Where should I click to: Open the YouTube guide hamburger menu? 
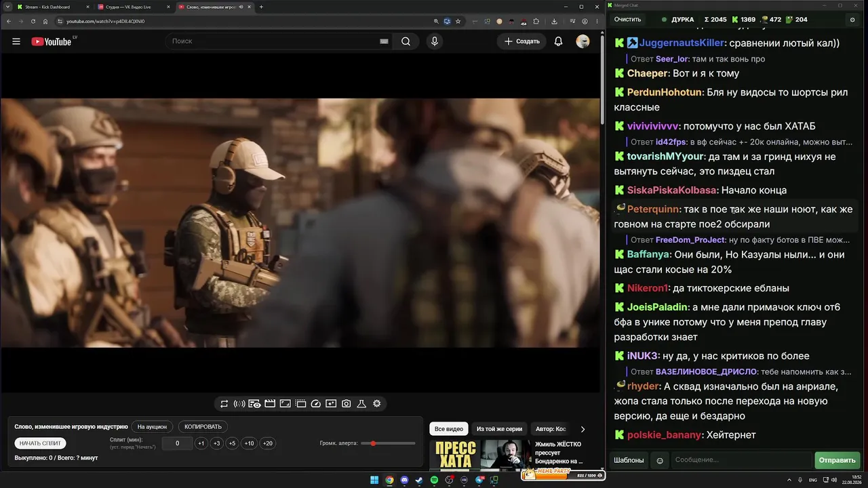(16, 41)
